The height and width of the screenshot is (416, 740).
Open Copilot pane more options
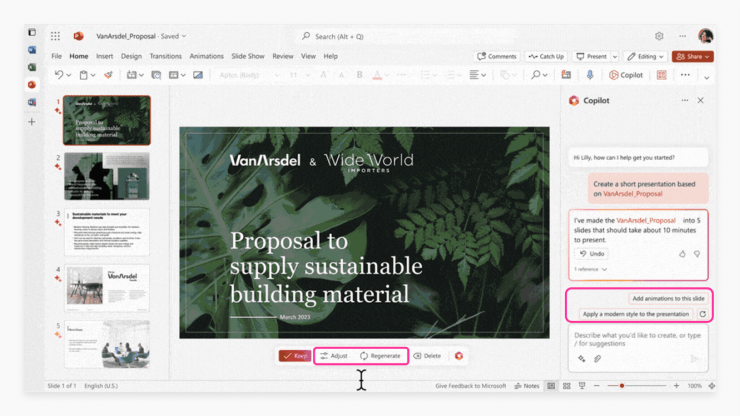point(685,100)
